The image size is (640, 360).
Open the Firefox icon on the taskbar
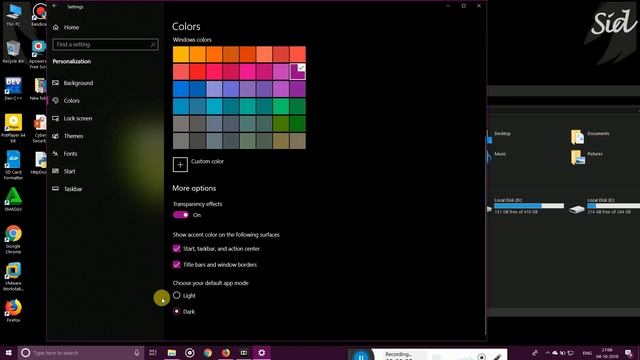(225, 353)
